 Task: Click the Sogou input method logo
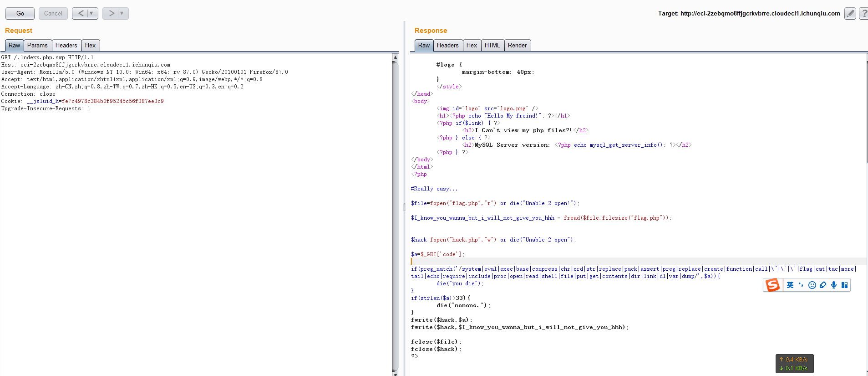(x=772, y=285)
